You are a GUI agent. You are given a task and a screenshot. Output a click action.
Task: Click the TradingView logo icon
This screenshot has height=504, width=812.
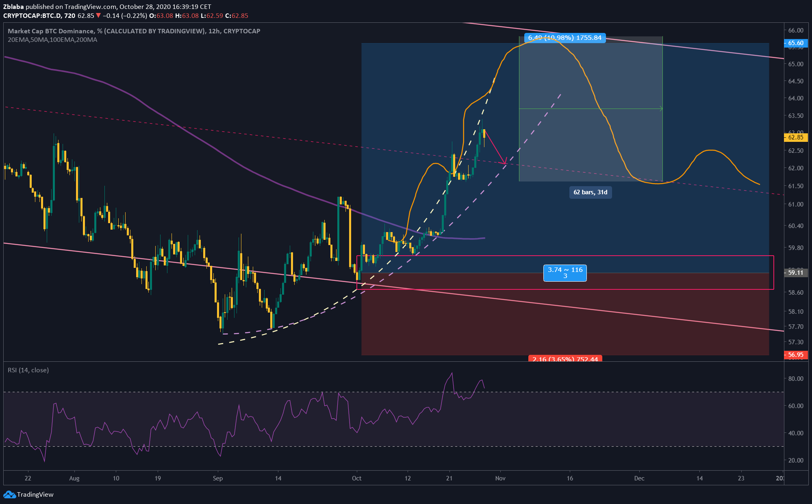pos(9,495)
